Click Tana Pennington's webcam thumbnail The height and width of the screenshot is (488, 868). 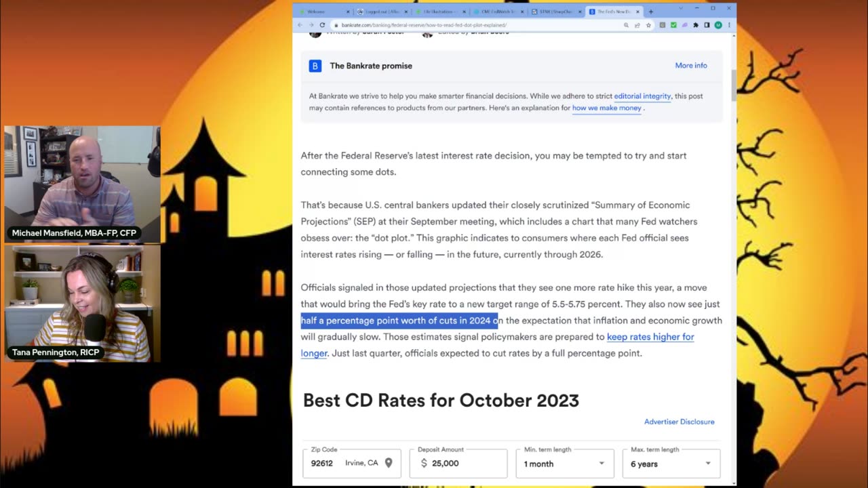tap(82, 303)
